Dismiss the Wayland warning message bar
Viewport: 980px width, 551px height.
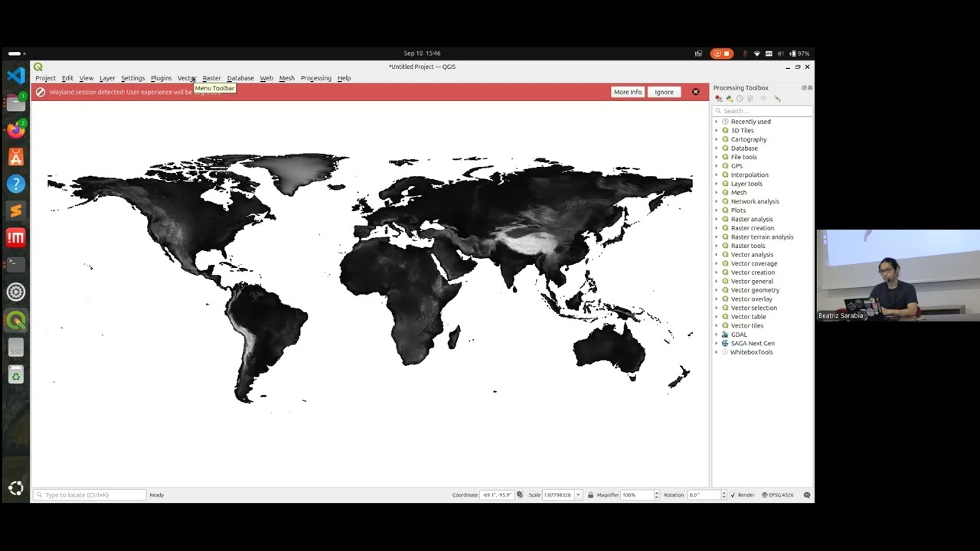(695, 92)
